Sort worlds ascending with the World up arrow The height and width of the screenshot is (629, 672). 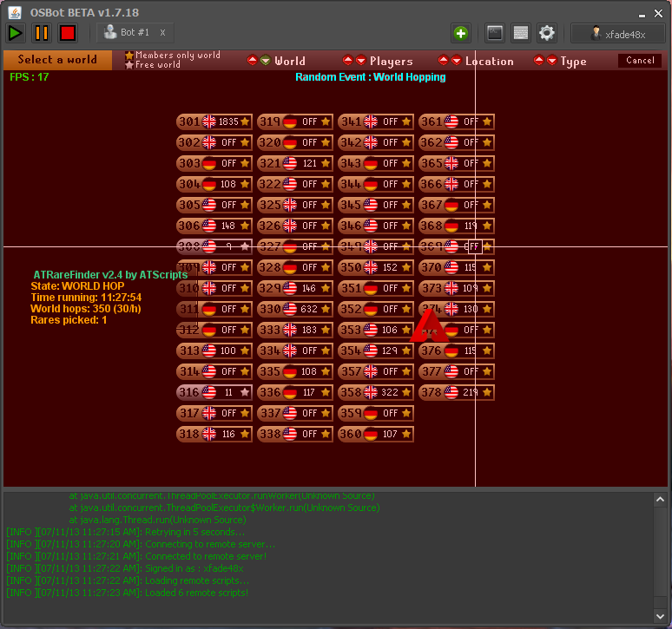click(252, 61)
